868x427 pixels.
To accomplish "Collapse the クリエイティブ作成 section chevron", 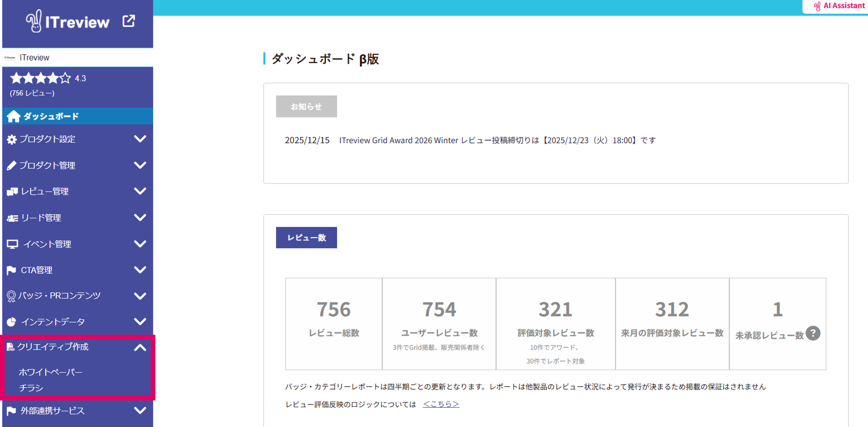I will pos(140,347).
